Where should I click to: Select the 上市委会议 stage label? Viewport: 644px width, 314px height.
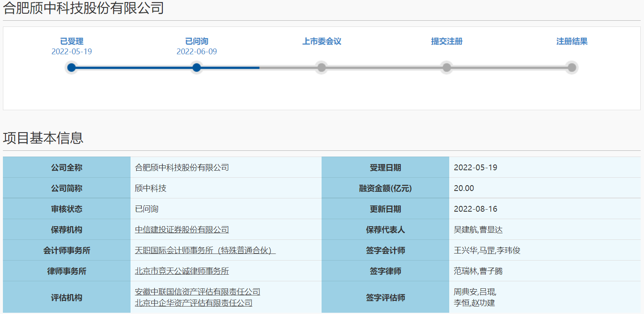coord(322,41)
